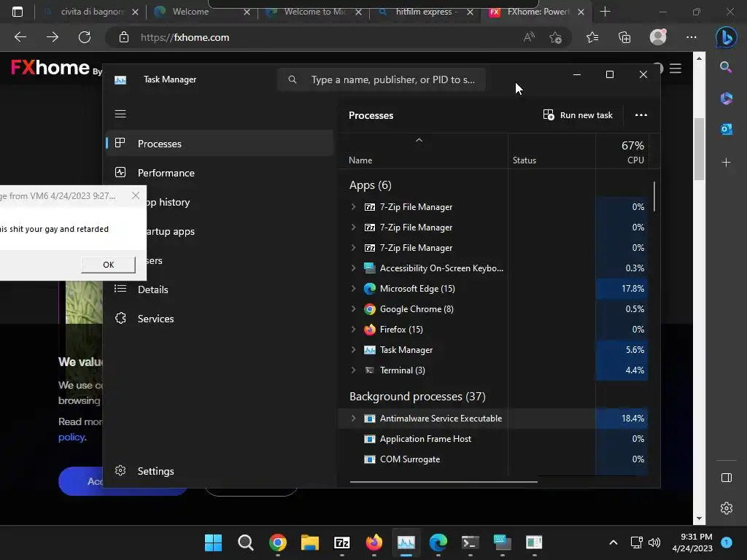747x560 pixels.
Task: Click Microsoft Edge process icon
Action: [370, 289]
